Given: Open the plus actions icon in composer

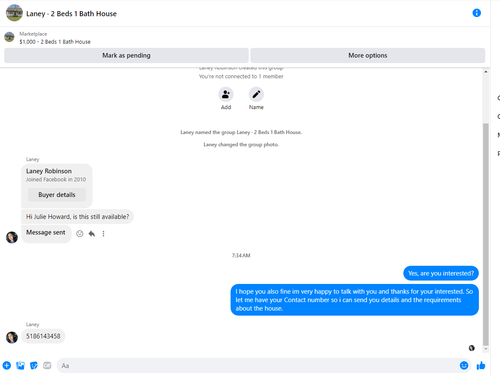Looking at the screenshot, I should coord(7,366).
